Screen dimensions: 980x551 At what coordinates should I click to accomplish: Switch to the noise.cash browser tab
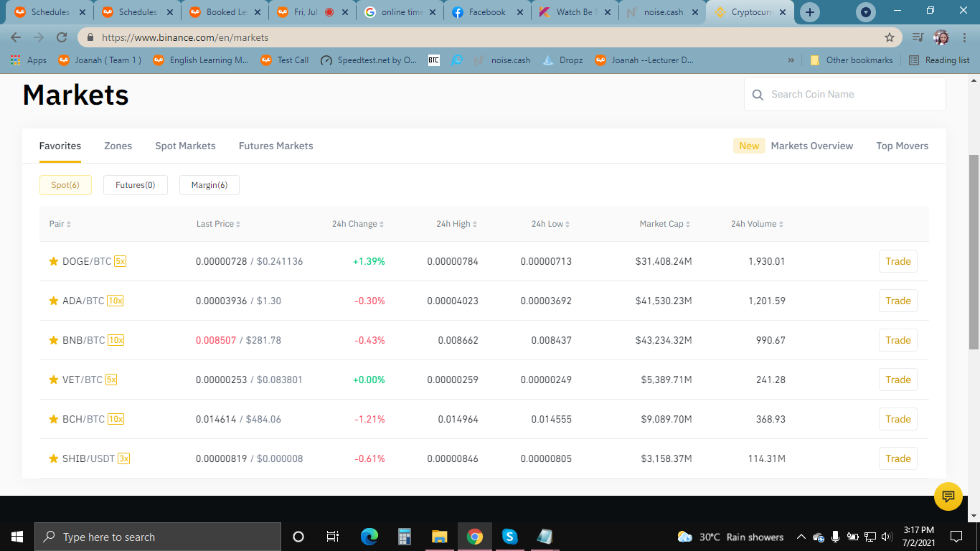662,12
